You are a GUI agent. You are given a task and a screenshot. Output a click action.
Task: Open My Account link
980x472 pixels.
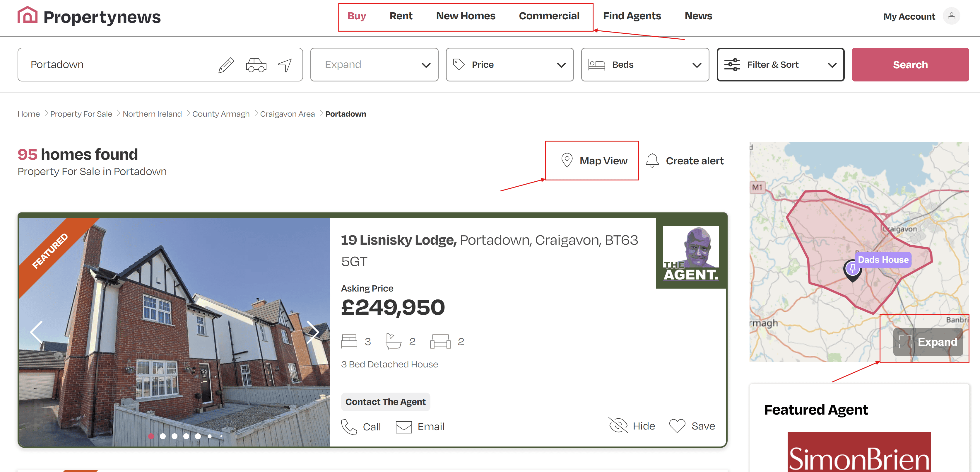click(909, 17)
